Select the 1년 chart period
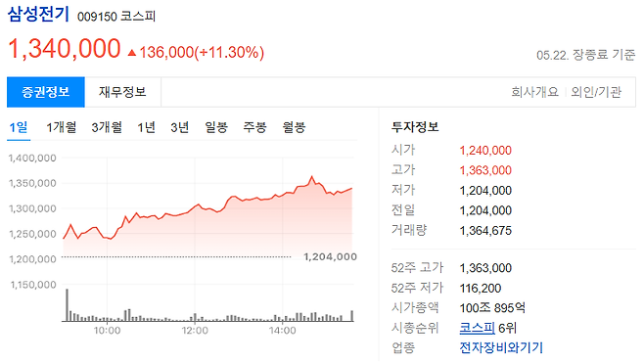644x363 pixels. (146, 127)
